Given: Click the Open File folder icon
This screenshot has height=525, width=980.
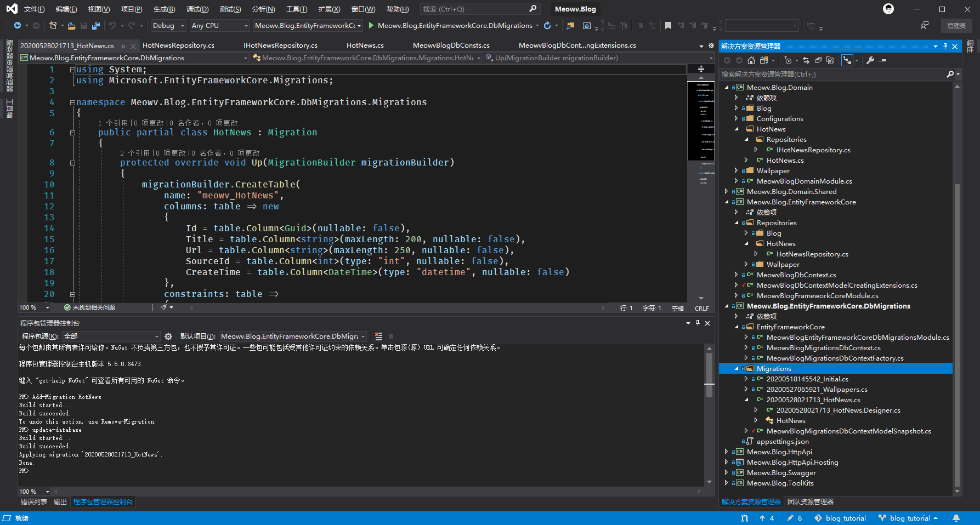Looking at the screenshot, I should pyautogui.click(x=72, y=26).
